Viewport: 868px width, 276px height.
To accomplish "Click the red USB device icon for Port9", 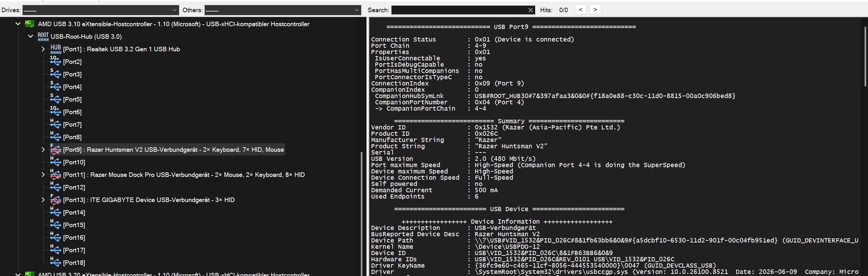I will 55,149.
